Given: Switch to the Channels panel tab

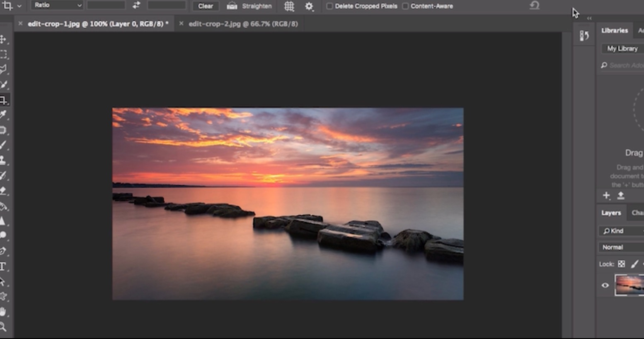Looking at the screenshot, I should [x=637, y=213].
